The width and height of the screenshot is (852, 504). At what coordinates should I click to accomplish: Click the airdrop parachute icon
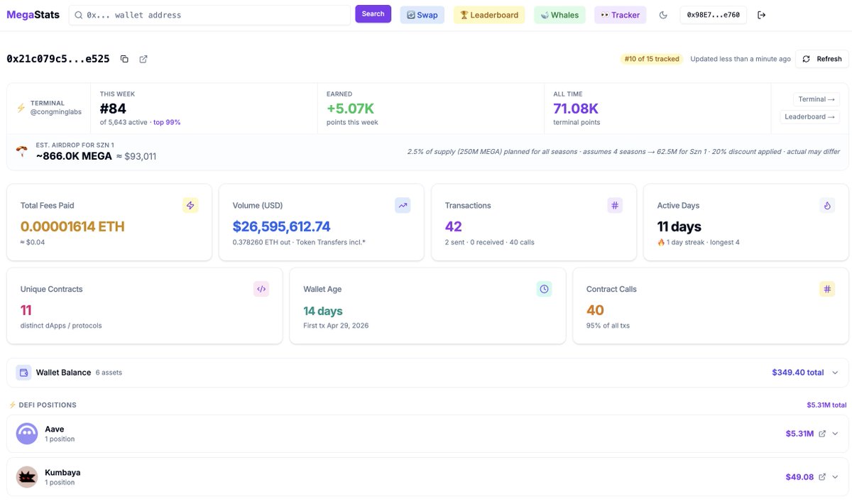[x=22, y=151]
